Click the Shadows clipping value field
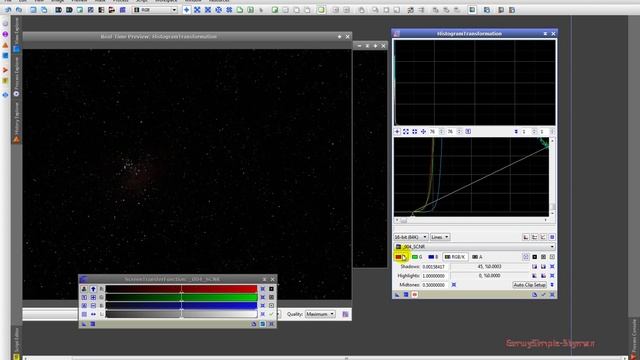Viewport: 640px width, 360px height. click(x=435, y=267)
